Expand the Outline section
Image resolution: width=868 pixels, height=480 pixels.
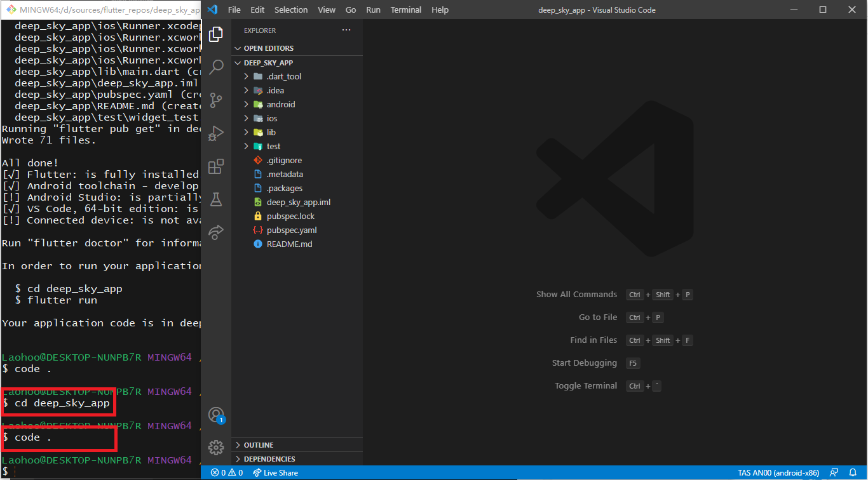pos(297,445)
